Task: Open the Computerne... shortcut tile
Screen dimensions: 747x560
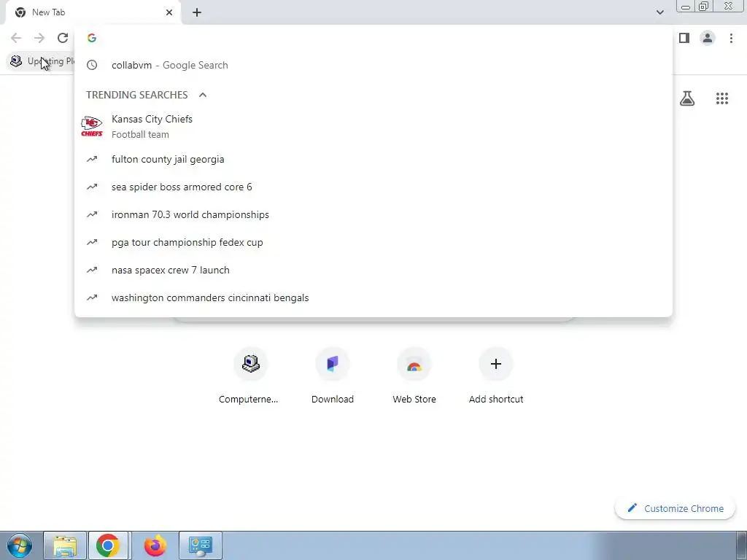Action: click(251, 376)
